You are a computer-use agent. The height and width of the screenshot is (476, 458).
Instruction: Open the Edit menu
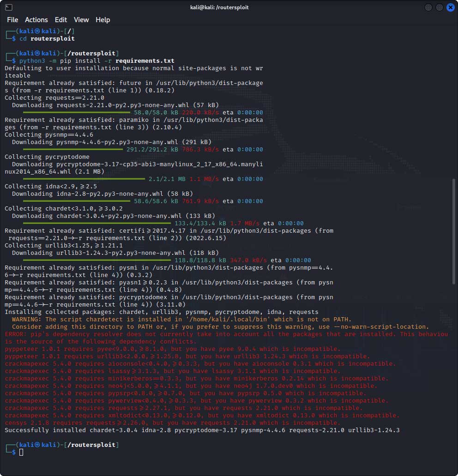tap(61, 20)
